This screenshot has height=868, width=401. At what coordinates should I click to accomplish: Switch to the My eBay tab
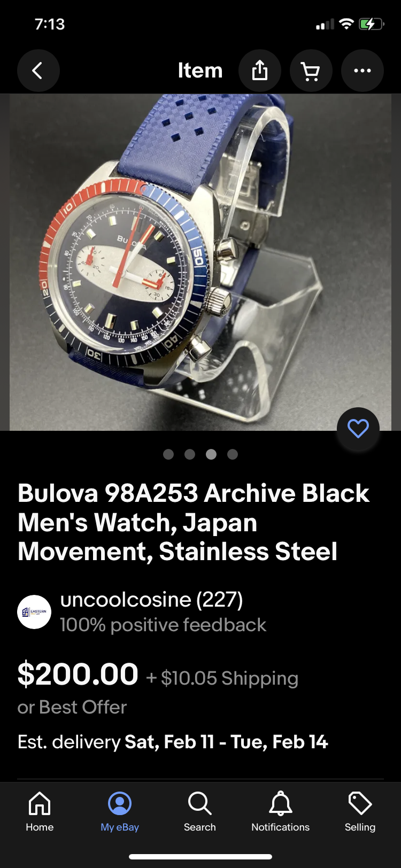point(120,811)
